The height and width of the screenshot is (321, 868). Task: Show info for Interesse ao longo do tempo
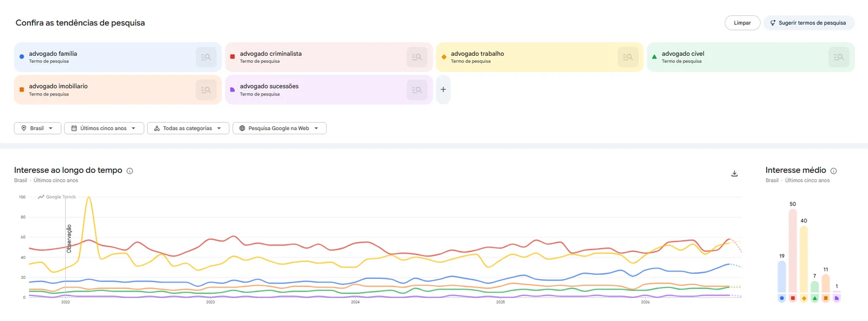130,171
